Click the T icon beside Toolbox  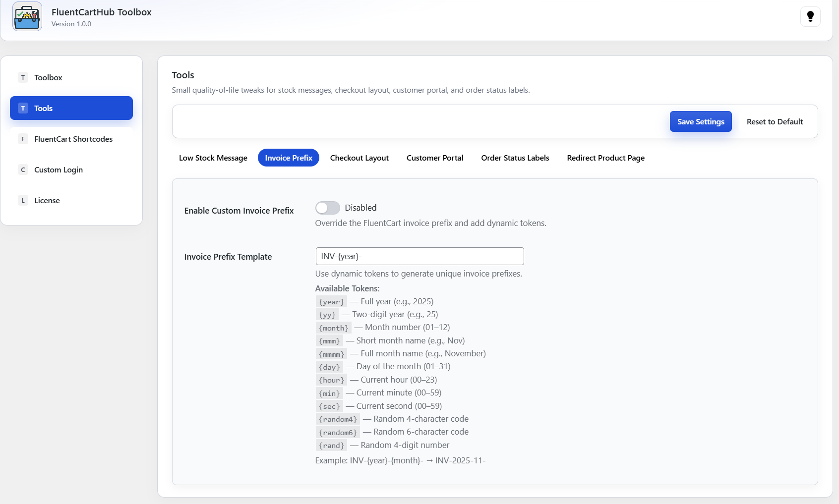click(23, 78)
